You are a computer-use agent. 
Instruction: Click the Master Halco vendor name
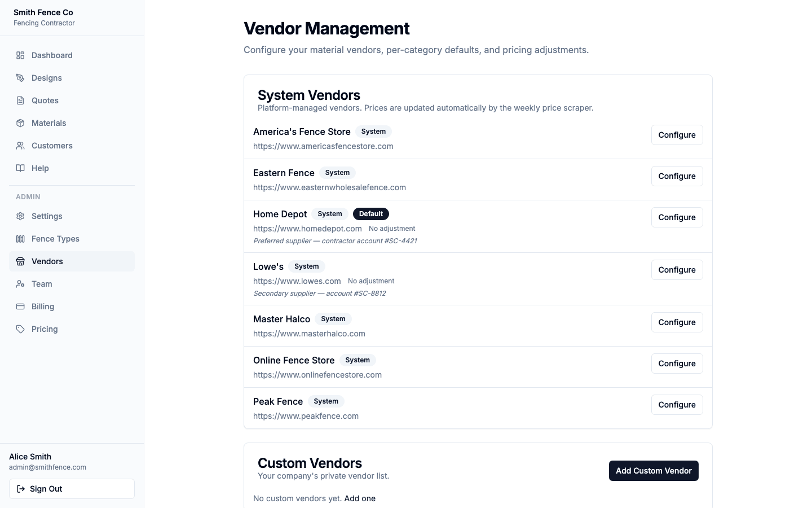click(x=281, y=319)
